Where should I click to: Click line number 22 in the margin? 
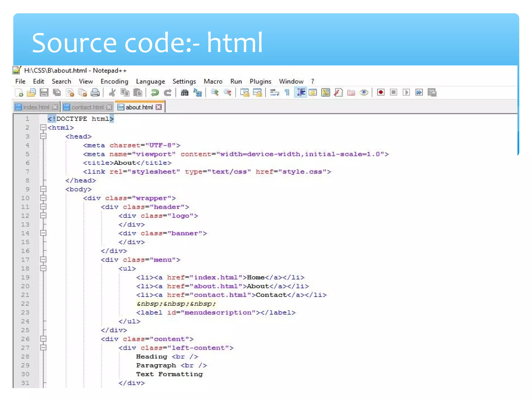25,304
